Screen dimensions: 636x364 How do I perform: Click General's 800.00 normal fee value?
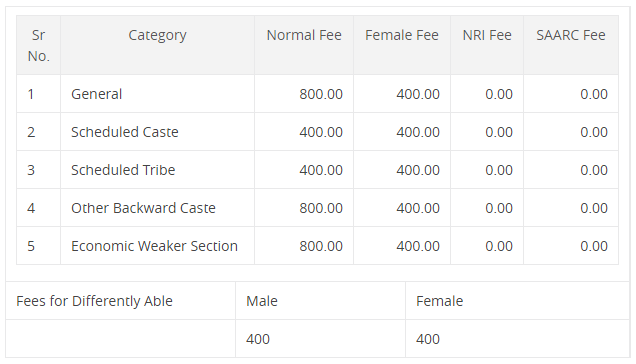coord(321,94)
